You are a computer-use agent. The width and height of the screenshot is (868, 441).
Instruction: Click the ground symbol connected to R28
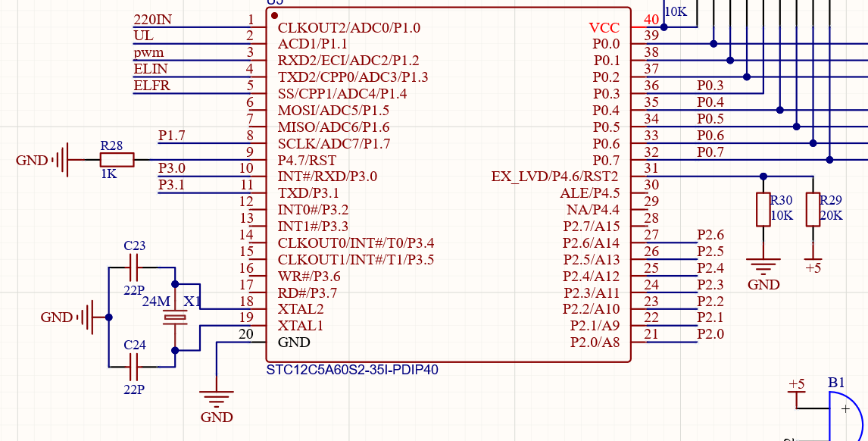[60, 160]
